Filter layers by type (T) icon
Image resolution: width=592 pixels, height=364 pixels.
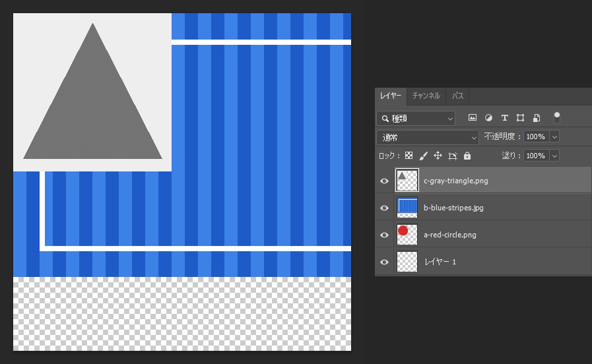click(x=504, y=117)
